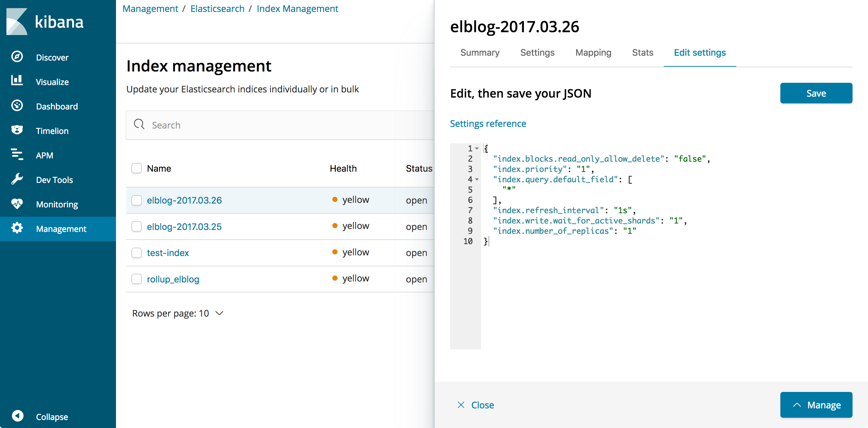
Task: Open the elblog-2017.03.26 index link
Action: [x=184, y=200]
